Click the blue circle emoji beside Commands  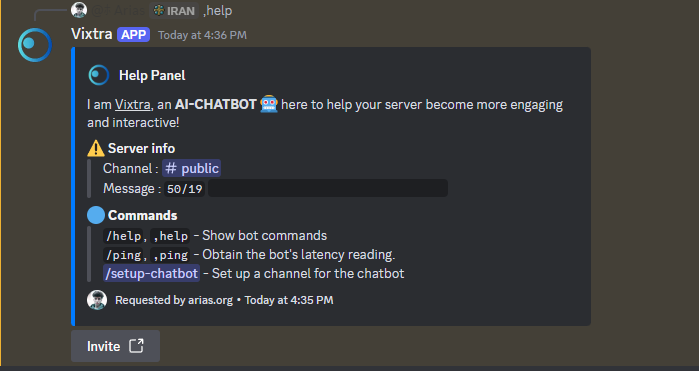click(x=96, y=215)
